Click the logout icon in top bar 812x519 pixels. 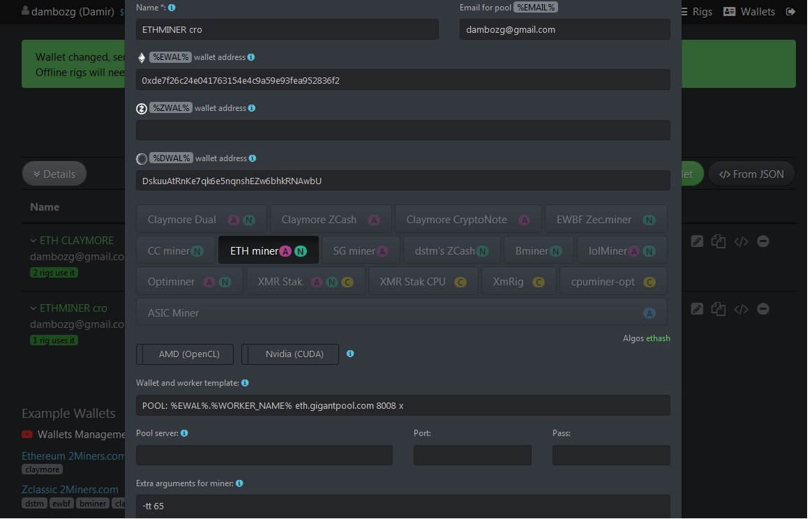point(791,11)
